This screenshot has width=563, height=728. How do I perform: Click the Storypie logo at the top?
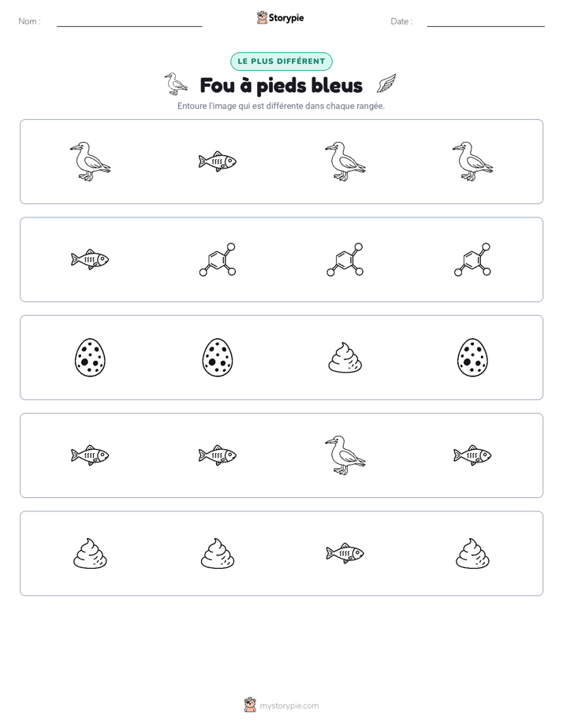[x=281, y=17]
